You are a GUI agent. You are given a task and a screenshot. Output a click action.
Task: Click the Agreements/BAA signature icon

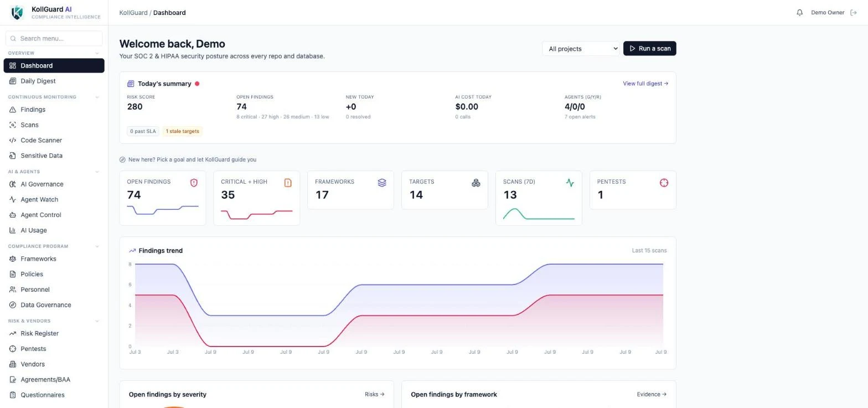click(x=13, y=380)
